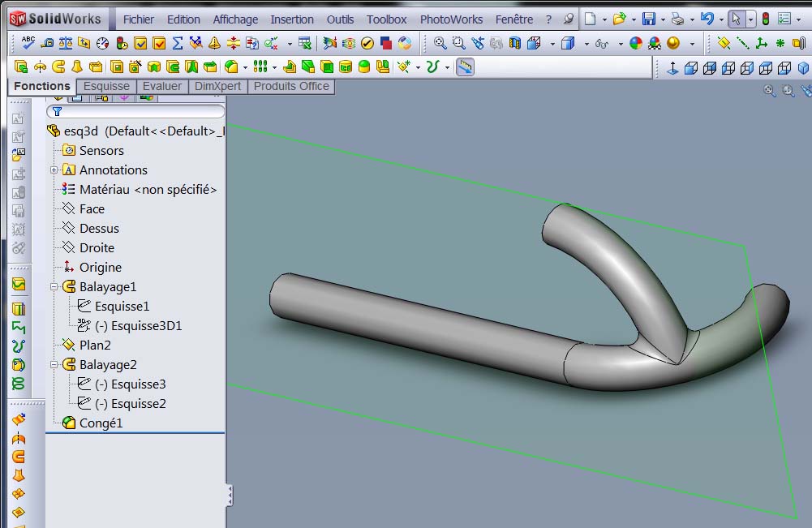This screenshot has width=812, height=528.
Task: Open dropdown arrow next to Save icon
Action: (663, 20)
